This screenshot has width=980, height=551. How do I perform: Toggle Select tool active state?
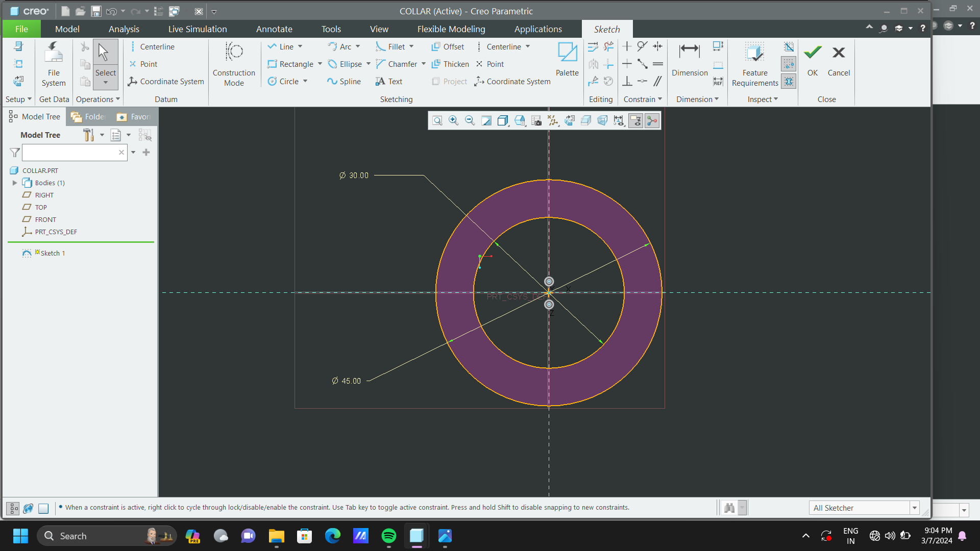tap(106, 64)
